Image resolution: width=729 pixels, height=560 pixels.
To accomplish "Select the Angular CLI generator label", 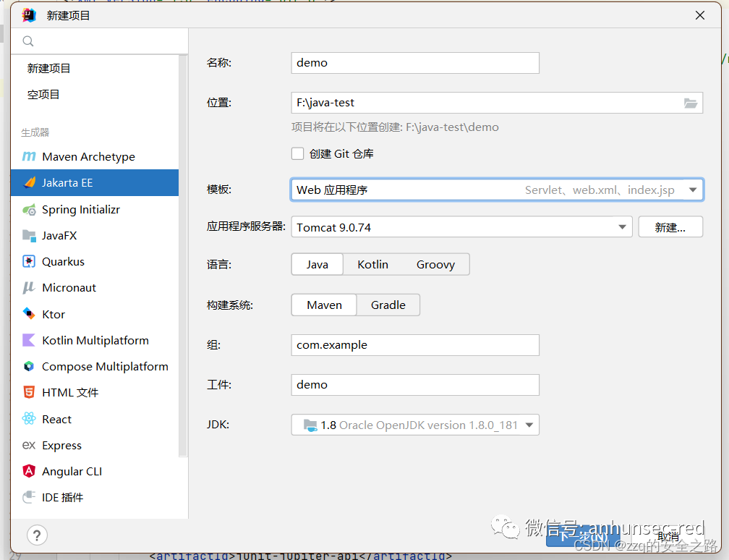I will 72,472.
